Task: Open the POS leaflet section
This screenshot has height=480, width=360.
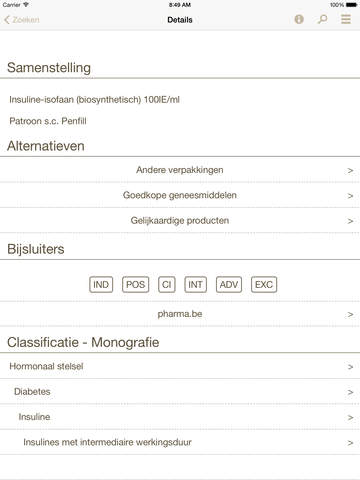Action: click(x=135, y=285)
